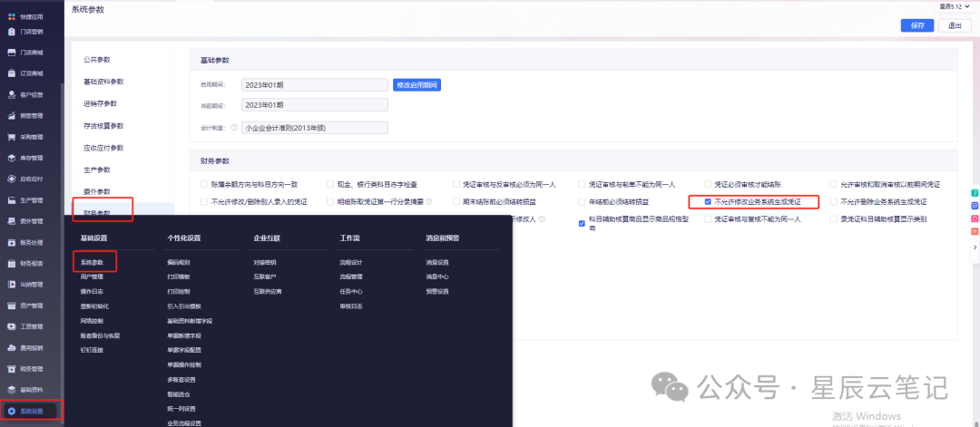Click the 保存 button
This screenshot has width=980, height=427.
click(917, 25)
